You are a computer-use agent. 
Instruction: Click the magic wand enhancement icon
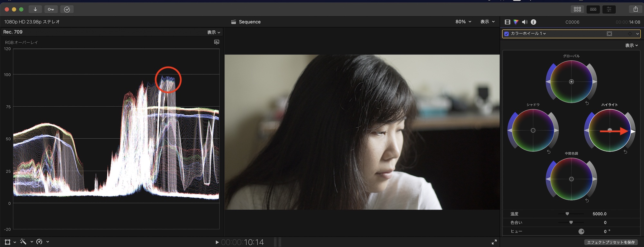[x=23, y=242]
